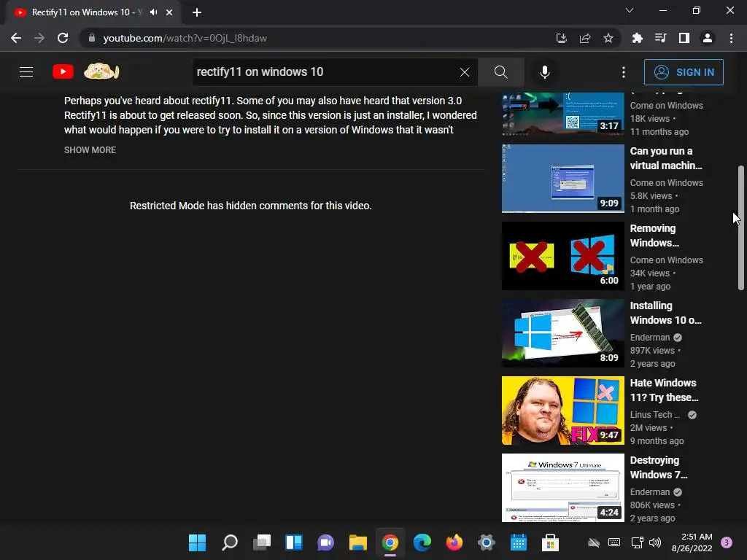The width and height of the screenshot is (747, 560).
Task: Open touch keyboard tray icon
Action: pyautogui.click(x=614, y=542)
